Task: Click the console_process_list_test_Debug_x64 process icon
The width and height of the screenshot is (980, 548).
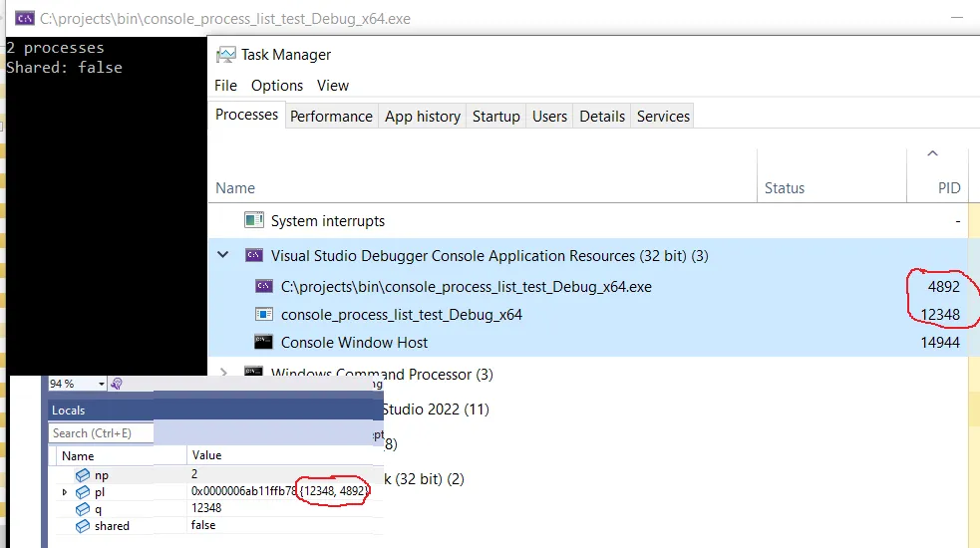Action: pyautogui.click(x=264, y=314)
